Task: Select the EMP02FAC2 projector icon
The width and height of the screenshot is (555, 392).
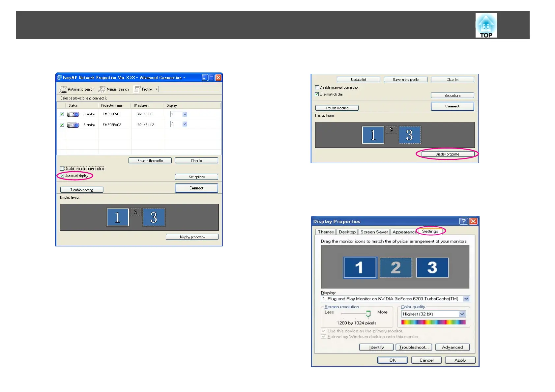Action: 73,125
